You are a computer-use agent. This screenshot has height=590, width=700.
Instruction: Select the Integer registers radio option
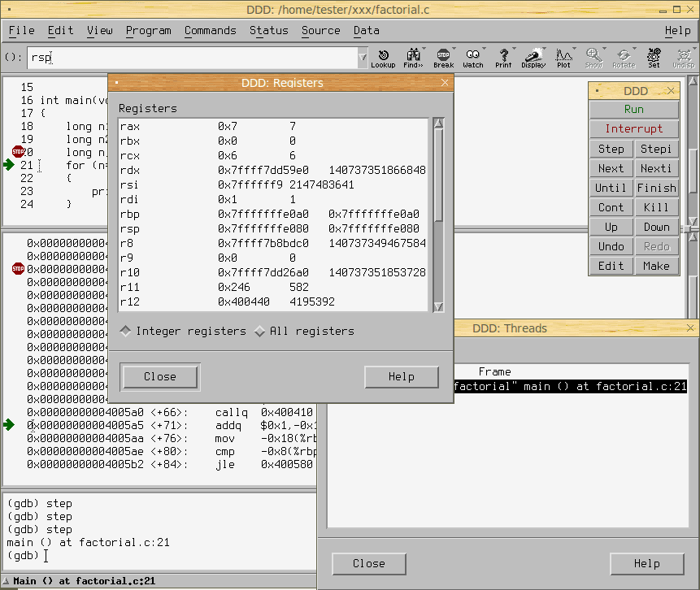126,332
